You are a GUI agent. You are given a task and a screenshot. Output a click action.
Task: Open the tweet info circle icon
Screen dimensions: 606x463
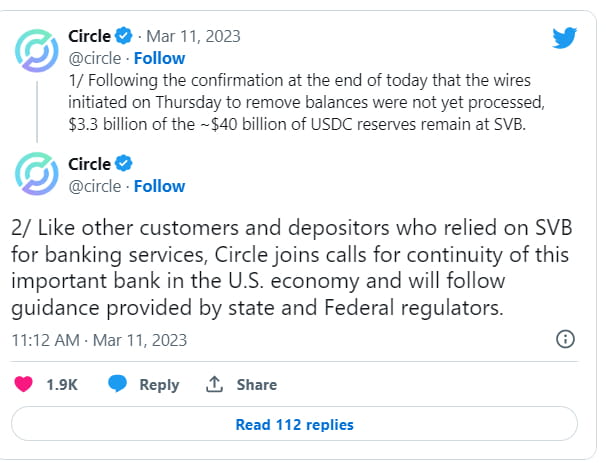pyautogui.click(x=564, y=338)
